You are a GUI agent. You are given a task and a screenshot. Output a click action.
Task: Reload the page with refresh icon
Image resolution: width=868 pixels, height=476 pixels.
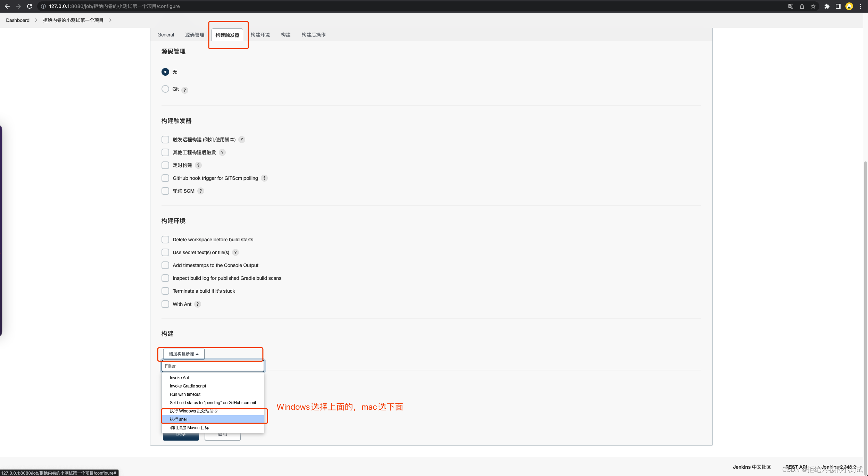tap(30, 6)
